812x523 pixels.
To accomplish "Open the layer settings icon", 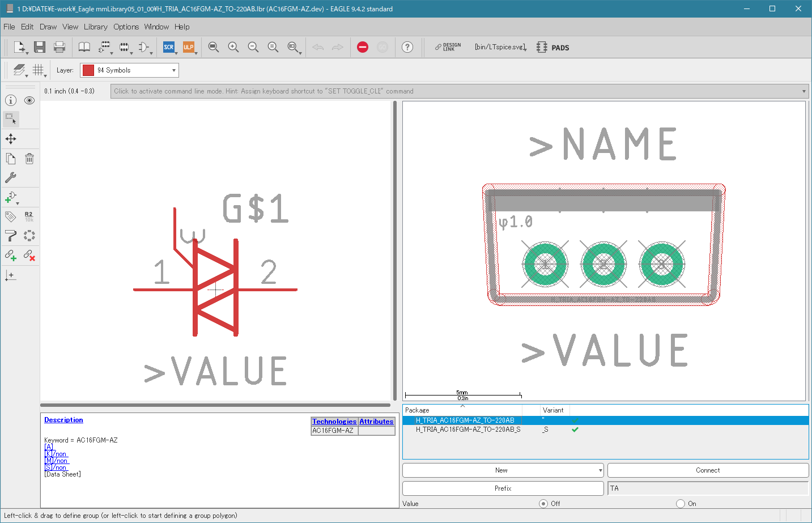I will 19,70.
